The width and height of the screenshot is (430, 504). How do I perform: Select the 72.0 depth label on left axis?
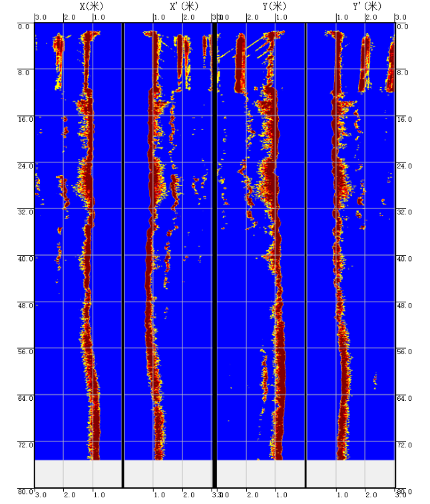click(25, 445)
